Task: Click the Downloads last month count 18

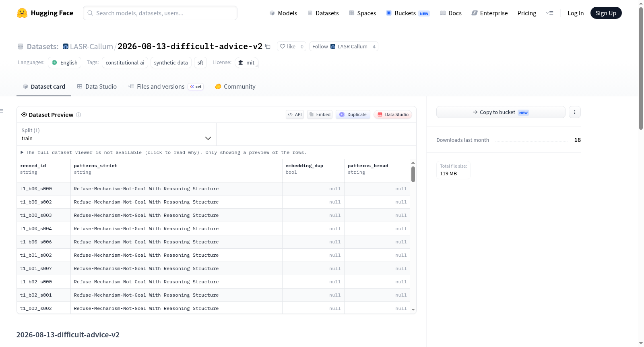Action: pos(578,140)
